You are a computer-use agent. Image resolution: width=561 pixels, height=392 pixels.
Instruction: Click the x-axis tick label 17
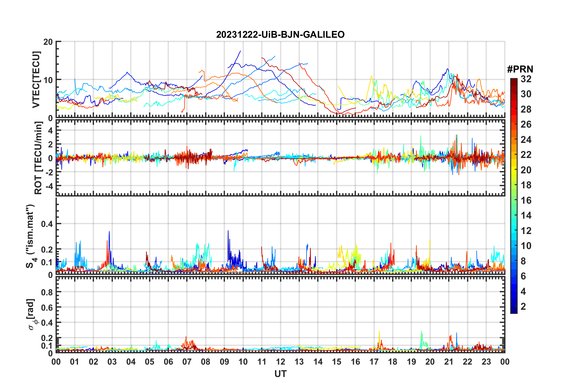pos(374,362)
